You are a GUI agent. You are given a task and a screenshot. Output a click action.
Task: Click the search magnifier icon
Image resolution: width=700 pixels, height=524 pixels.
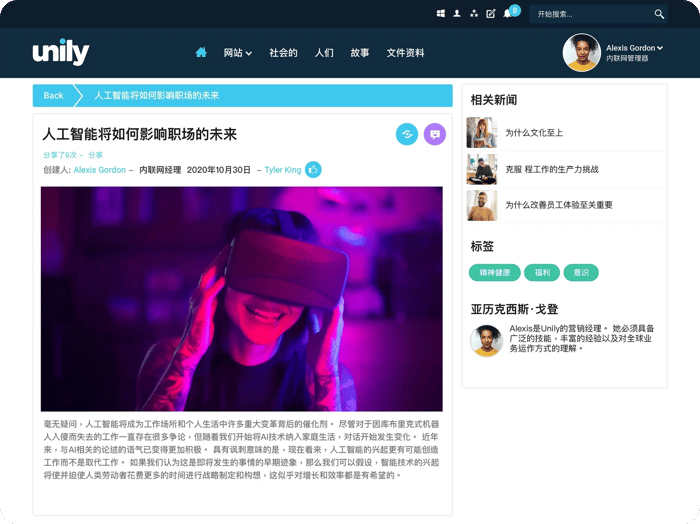pos(659,14)
